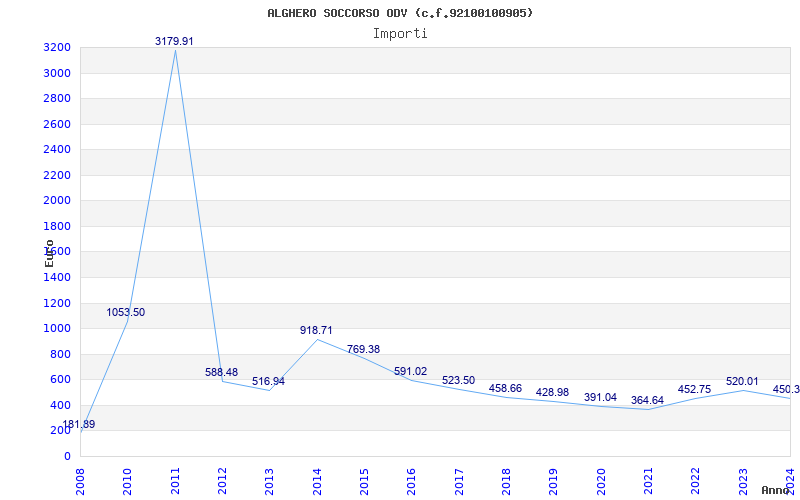This screenshot has width=800, height=500.
Task: Click the peak value label 3179.91
Action: 174,41
